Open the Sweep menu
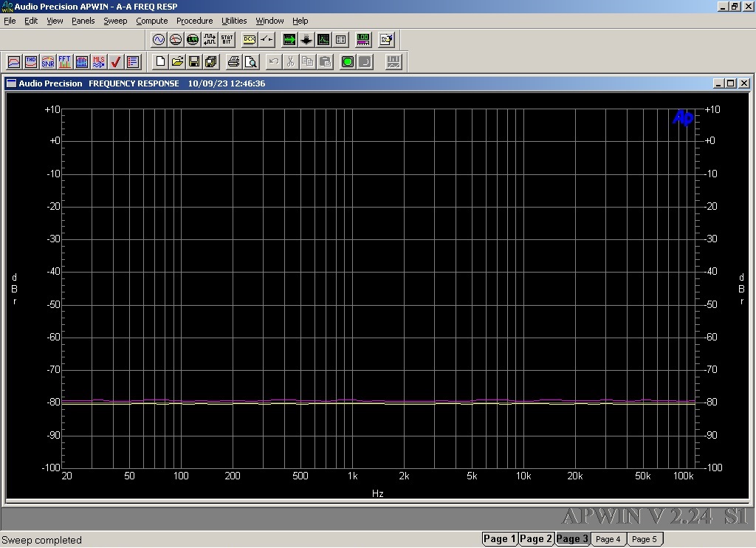The height and width of the screenshot is (548, 756). pos(115,21)
